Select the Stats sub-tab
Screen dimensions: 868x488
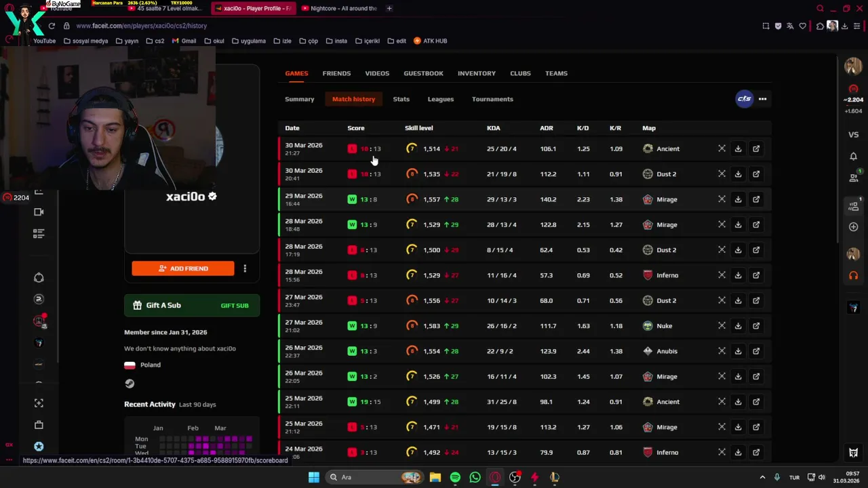[x=401, y=99]
